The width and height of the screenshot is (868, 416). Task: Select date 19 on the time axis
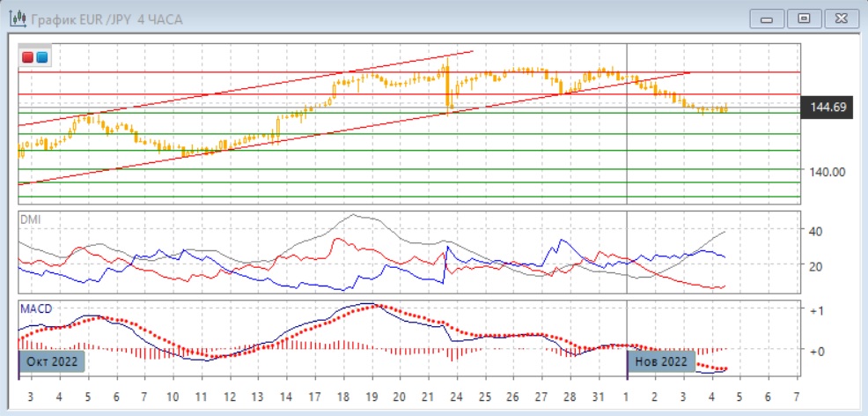tap(371, 397)
